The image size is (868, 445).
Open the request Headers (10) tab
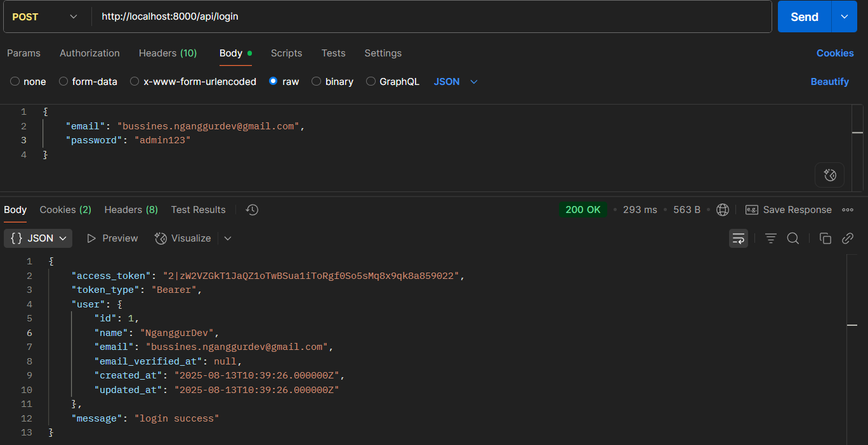click(168, 53)
